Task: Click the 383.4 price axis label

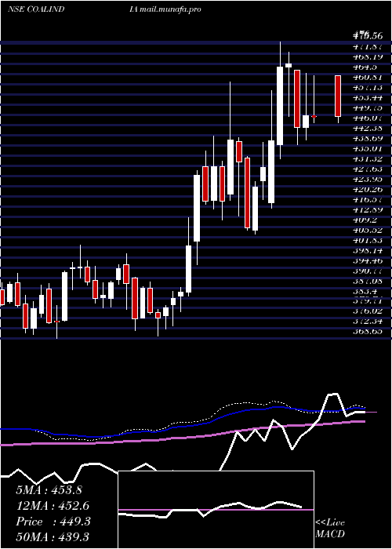Action: pos(365,291)
